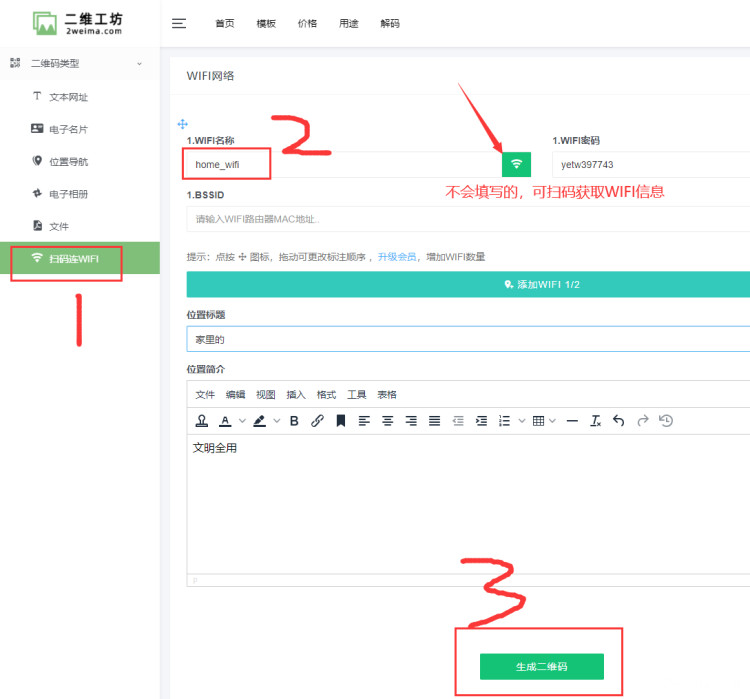
Task: Collapse the 二维码类型 sidebar section
Action: [139, 63]
